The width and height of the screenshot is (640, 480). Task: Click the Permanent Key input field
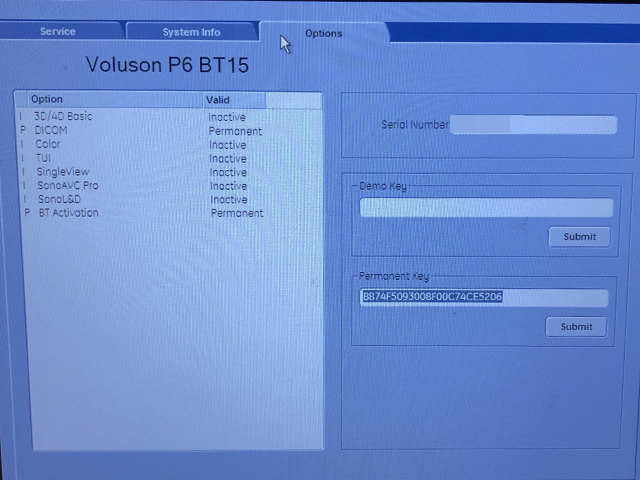coord(484,297)
